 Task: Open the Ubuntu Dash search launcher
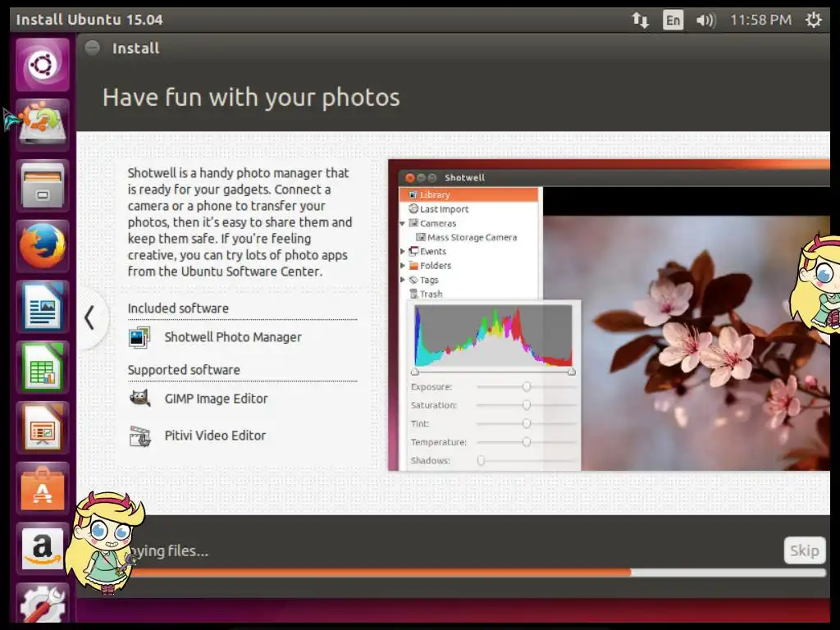[x=43, y=64]
